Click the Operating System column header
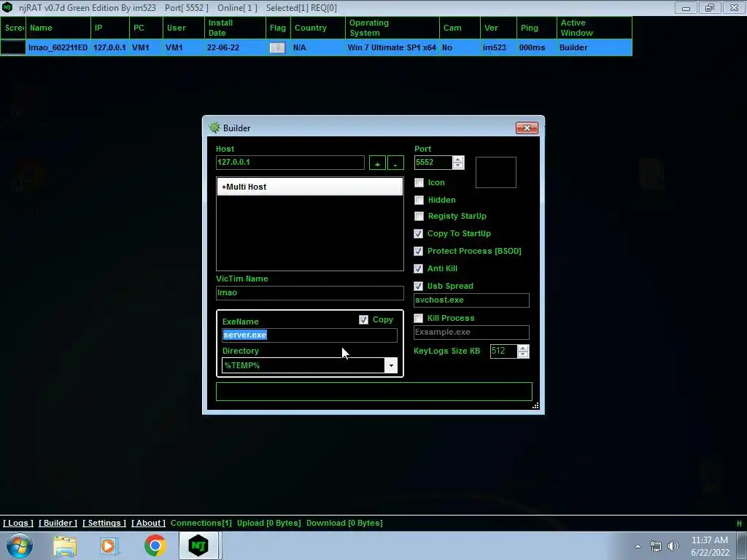This screenshot has width=747, height=560. tap(392, 28)
